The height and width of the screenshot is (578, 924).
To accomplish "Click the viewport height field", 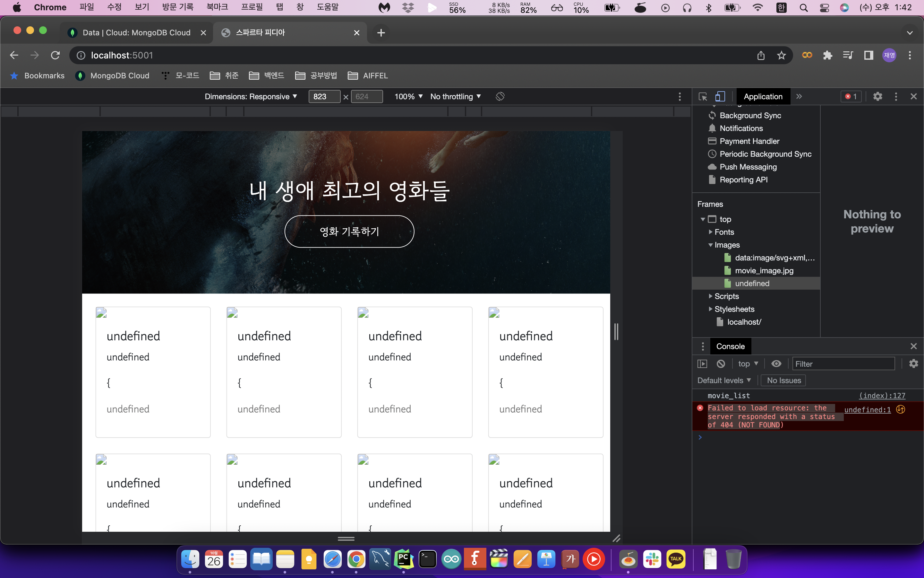I will [366, 96].
